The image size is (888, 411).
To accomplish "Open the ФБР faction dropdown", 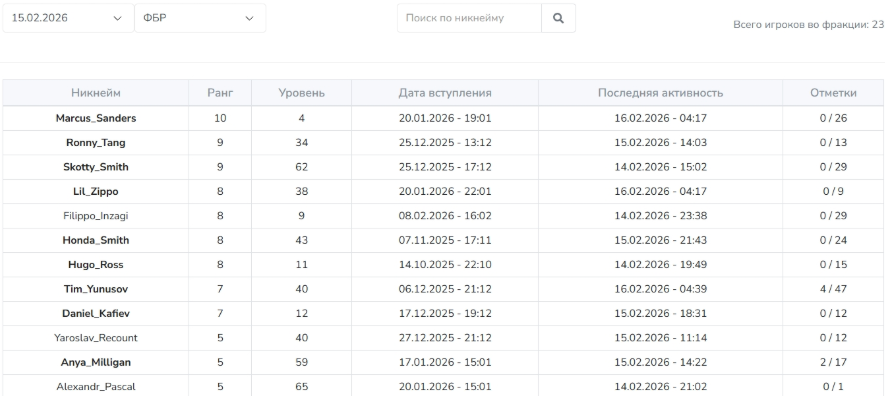I will (x=200, y=18).
